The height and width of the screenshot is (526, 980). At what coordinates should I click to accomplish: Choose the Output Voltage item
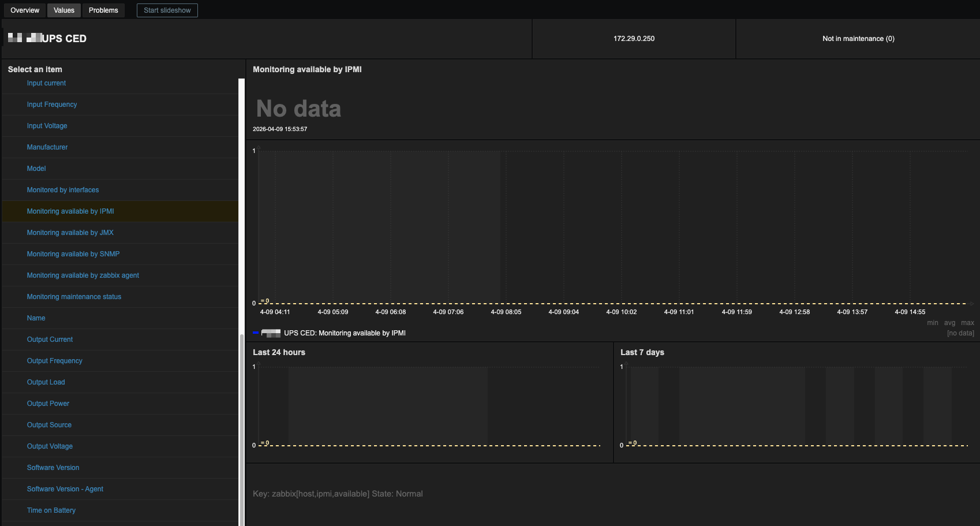coord(50,446)
